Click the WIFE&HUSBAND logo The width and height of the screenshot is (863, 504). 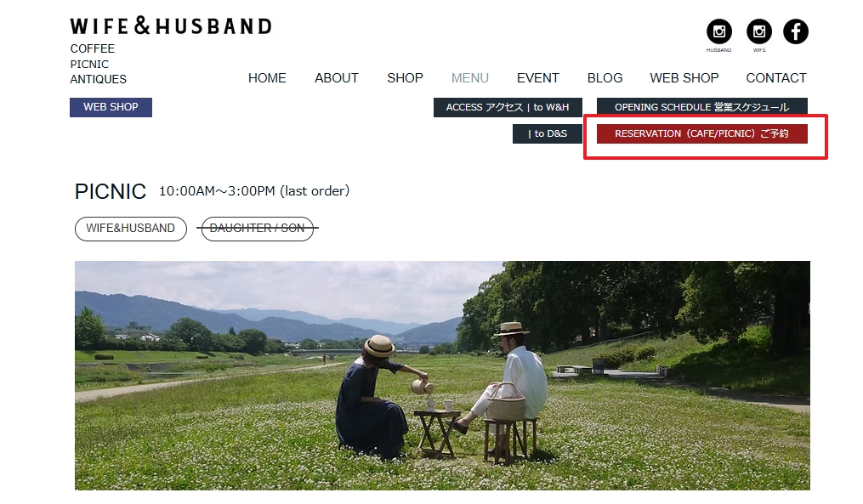(171, 25)
